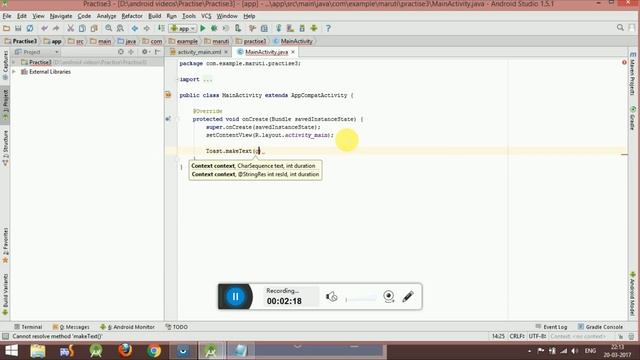Open Project panel settings gear

pos(145,52)
